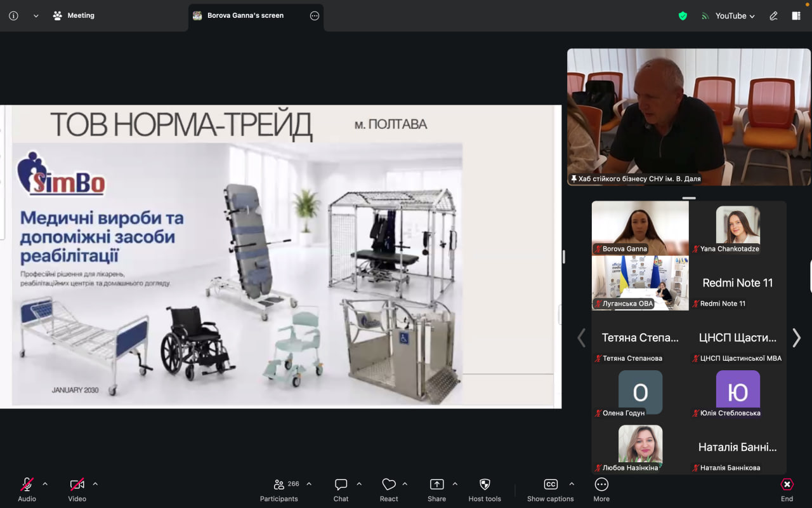The height and width of the screenshot is (508, 812).
Task: Toggle Show captions
Action: tap(550, 490)
